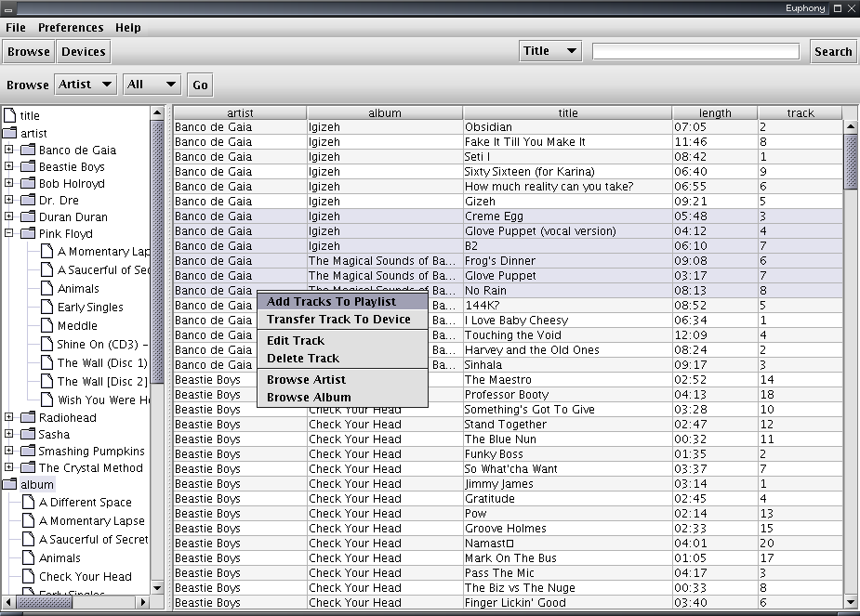
Task: Click the window menu icon in title bar
Action: [7, 8]
